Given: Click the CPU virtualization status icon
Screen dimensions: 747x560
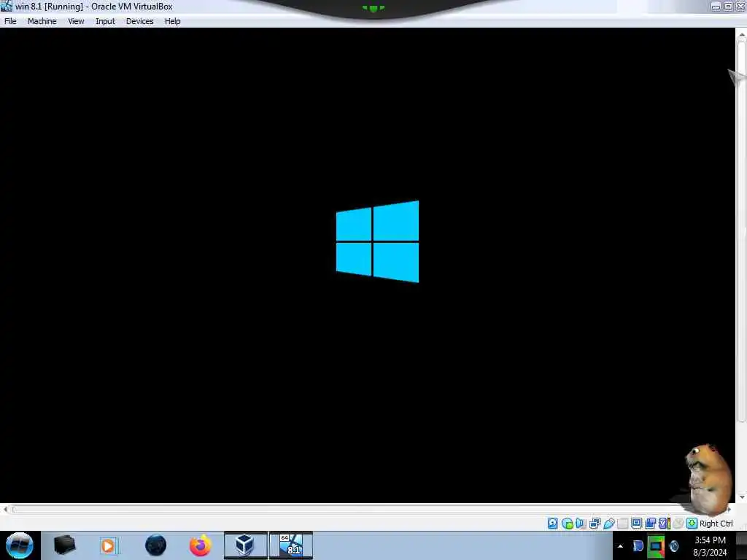Looking at the screenshot, I should point(664,524).
